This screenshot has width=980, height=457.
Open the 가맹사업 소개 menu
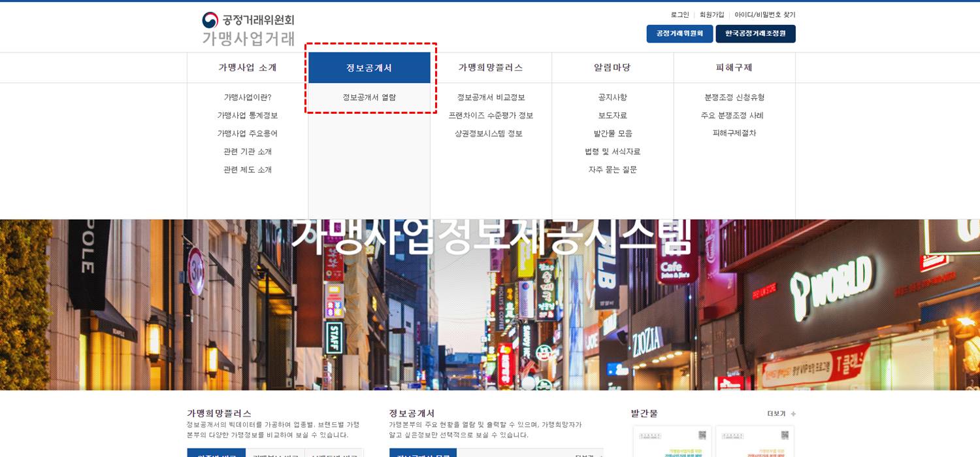[x=248, y=67]
